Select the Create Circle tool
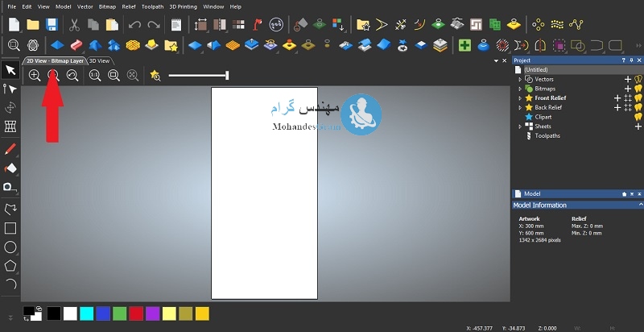This screenshot has width=644, height=332. click(x=10, y=247)
